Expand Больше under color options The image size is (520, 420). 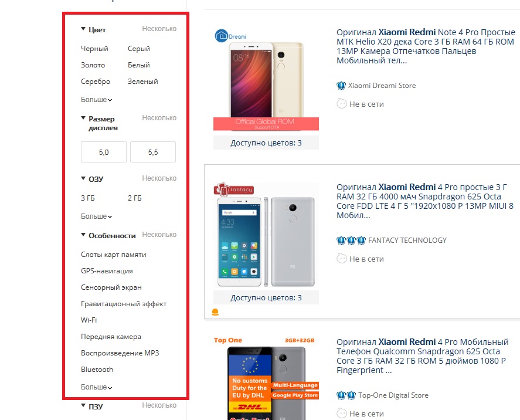coord(96,100)
